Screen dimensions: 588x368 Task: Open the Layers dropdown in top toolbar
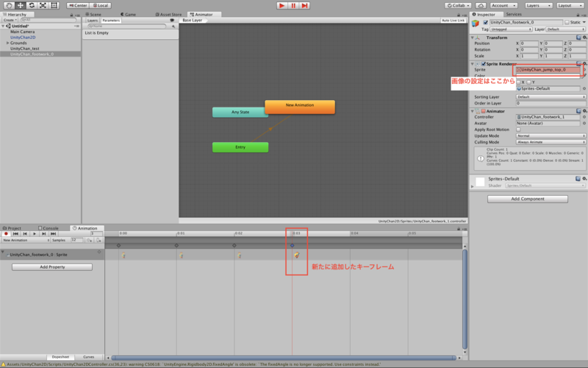539,6
